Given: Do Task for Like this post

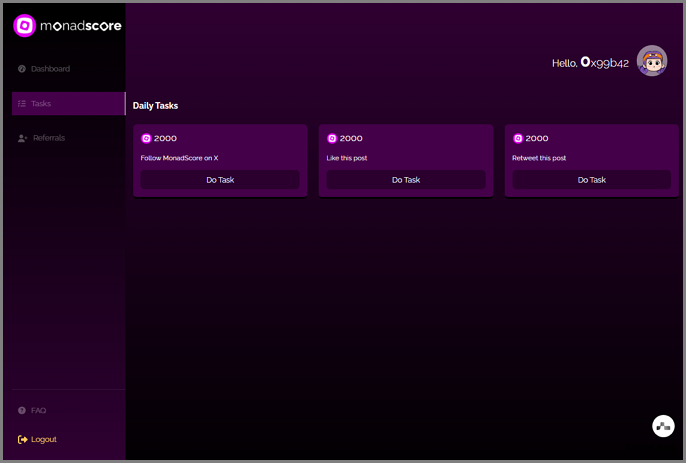Looking at the screenshot, I should pyautogui.click(x=406, y=180).
